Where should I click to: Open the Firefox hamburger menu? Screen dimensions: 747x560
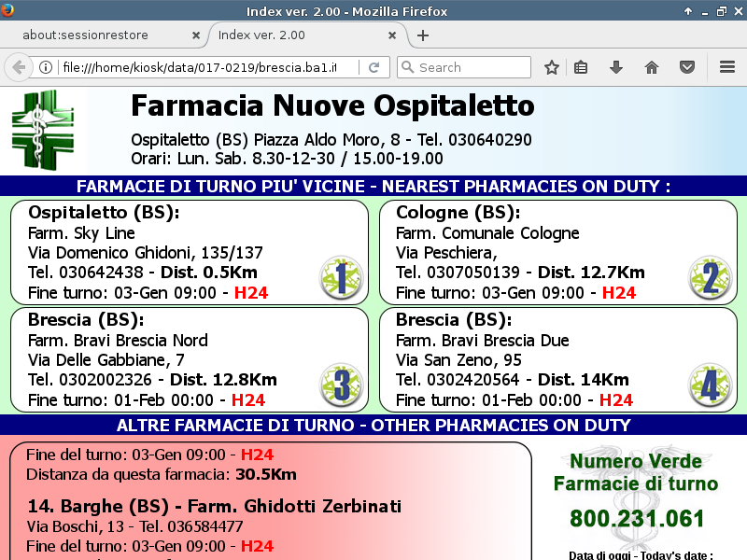(x=727, y=67)
